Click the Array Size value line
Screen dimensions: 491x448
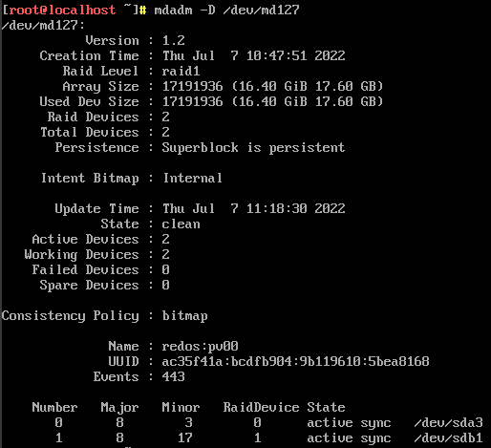pyautogui.click(x=272, y=86)
